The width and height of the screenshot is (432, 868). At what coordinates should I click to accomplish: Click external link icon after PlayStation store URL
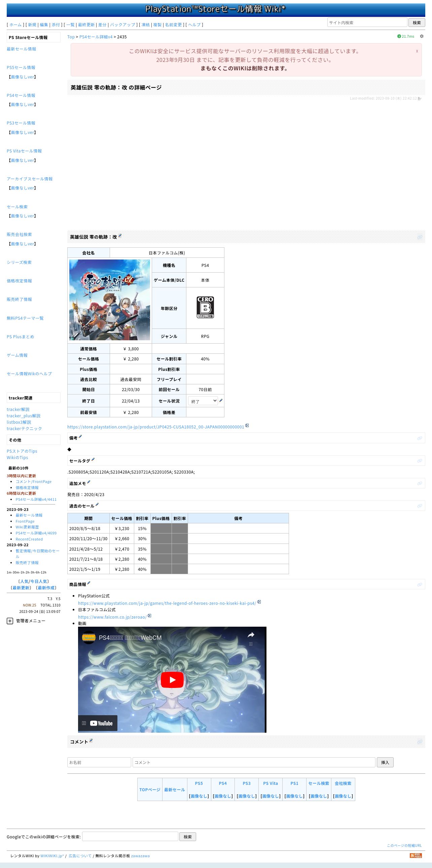247,425
